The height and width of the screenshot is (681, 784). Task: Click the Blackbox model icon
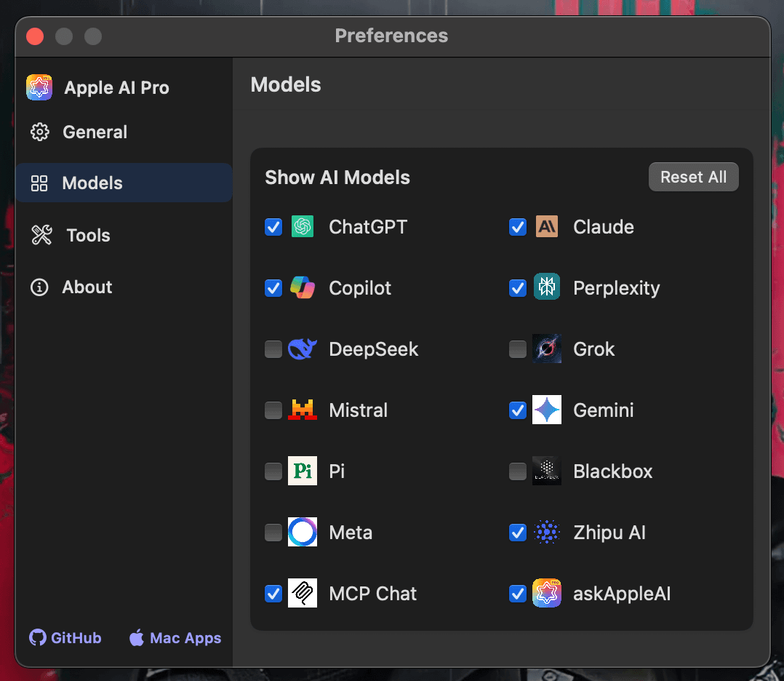546,471
